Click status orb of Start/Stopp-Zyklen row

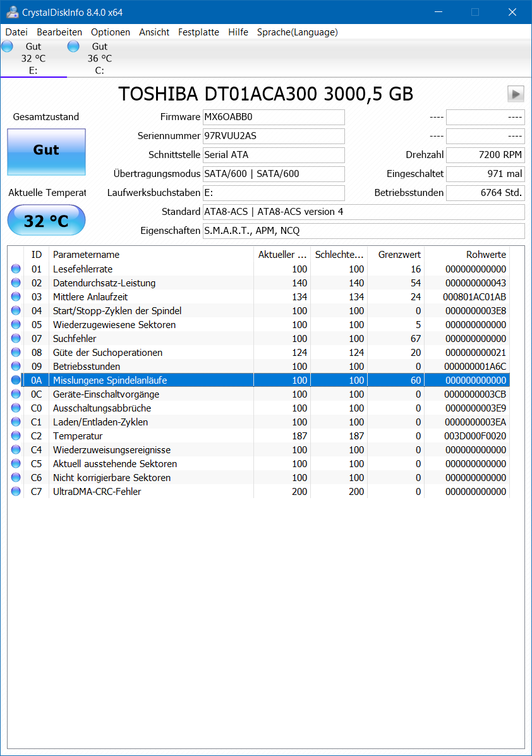point(16,310)
